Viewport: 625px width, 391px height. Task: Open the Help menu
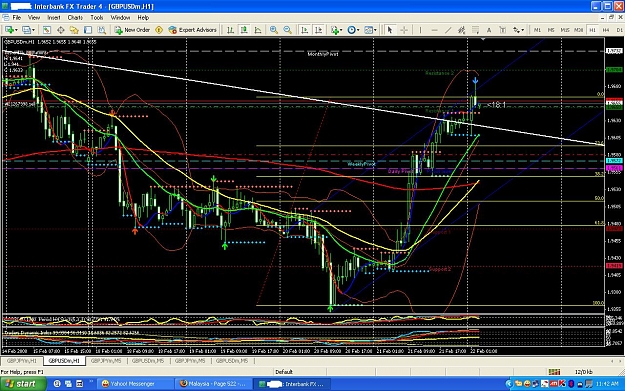(x=143, y=18)
